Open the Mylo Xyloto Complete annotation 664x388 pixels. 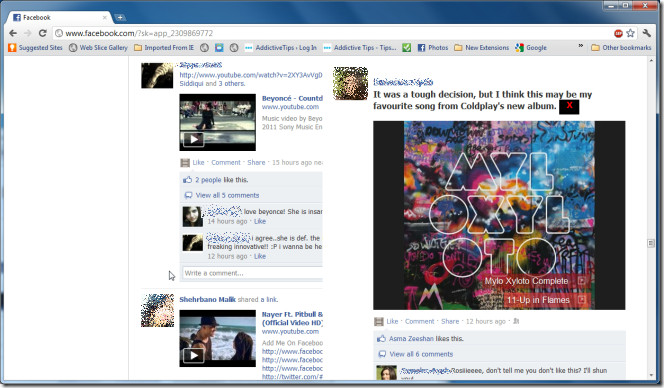(536, 281)
